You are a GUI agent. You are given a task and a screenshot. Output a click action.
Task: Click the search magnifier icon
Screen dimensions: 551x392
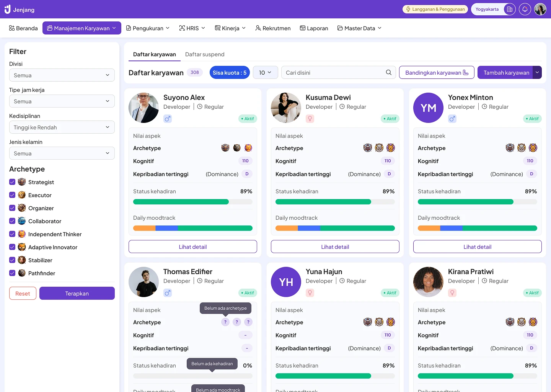pos(388,72)
